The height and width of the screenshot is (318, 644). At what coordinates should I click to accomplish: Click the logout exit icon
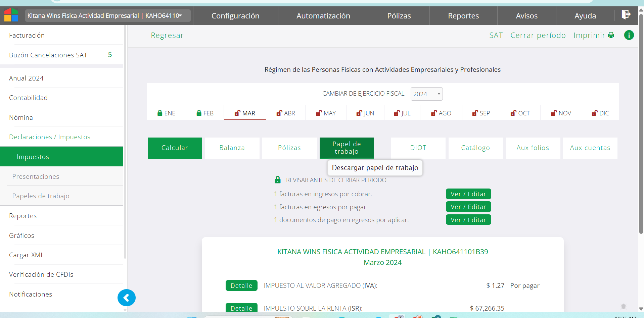click(x=626, y=15)
